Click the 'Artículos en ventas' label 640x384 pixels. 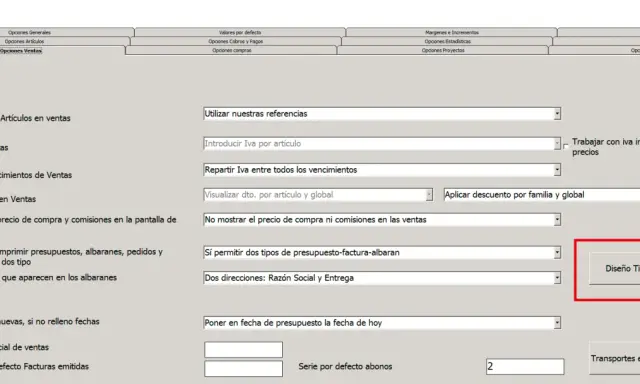[x=35, y=118]
